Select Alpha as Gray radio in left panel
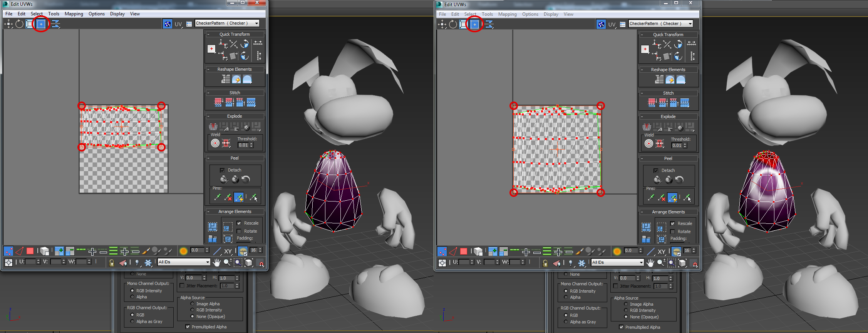The height and width of the screenshot is (333, 868). pos(132,321)
